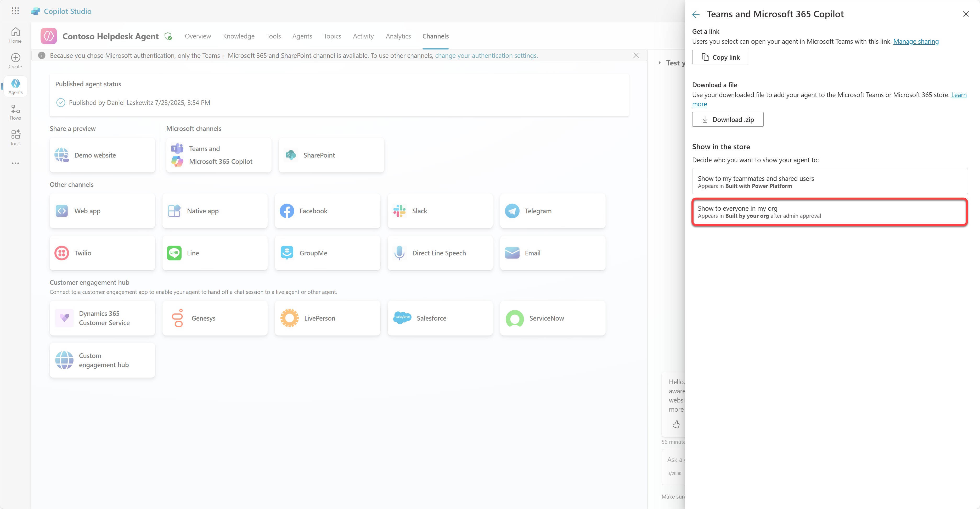Select Show to my teammates and shared users

tap(829, 181)
